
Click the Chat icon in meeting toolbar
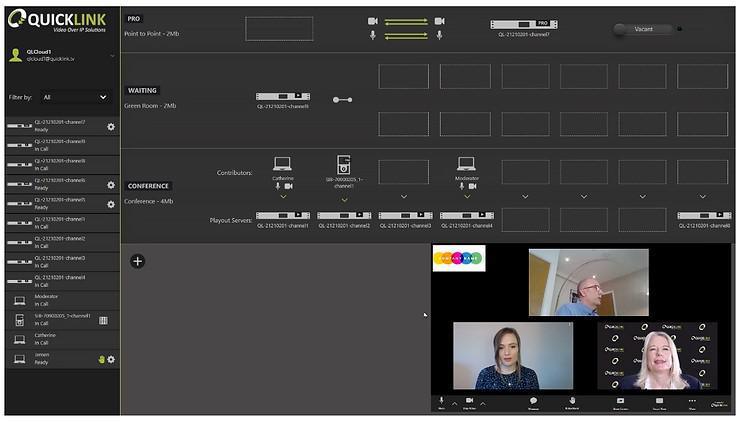[533, 401]
